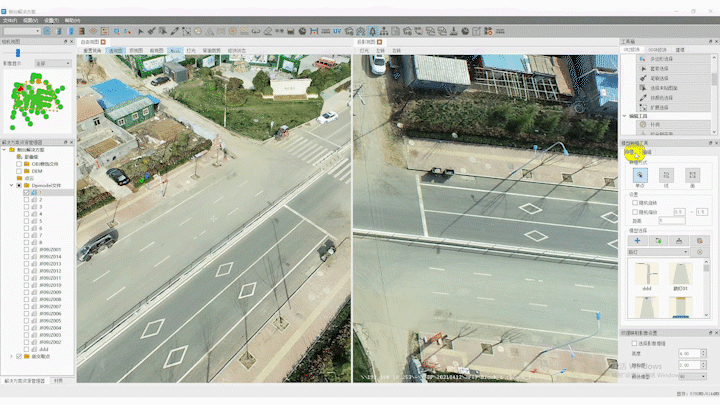Click the H-shaped bridge tool icon
The image size is (720, 405).
coord(314,31)
